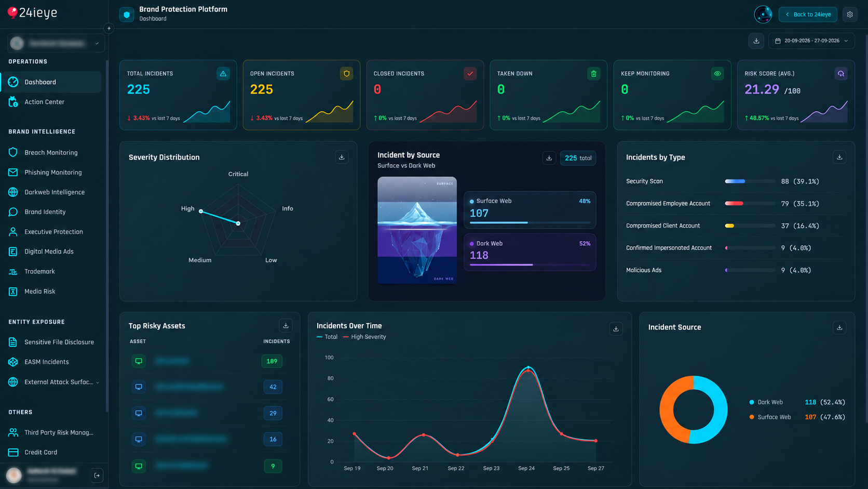Open settings via the gear icon
Screen dimensions: 868x489
tap(850, 15)
